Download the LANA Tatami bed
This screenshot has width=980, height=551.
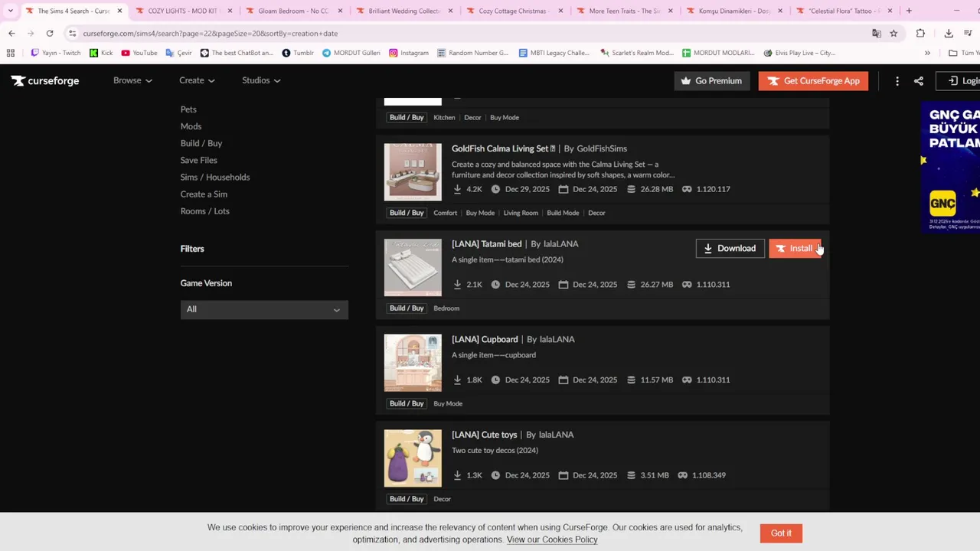click(730, 248)
